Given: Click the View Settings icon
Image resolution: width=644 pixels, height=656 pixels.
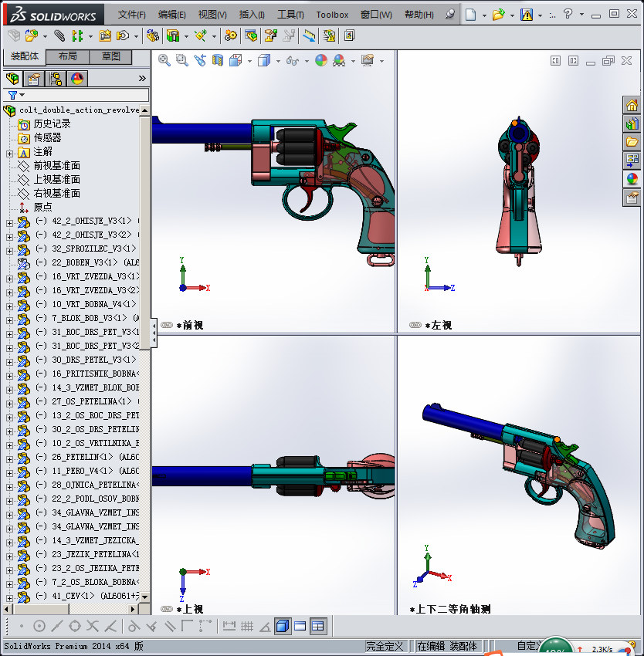Looking at the screenshot, I should coord(368,61).
